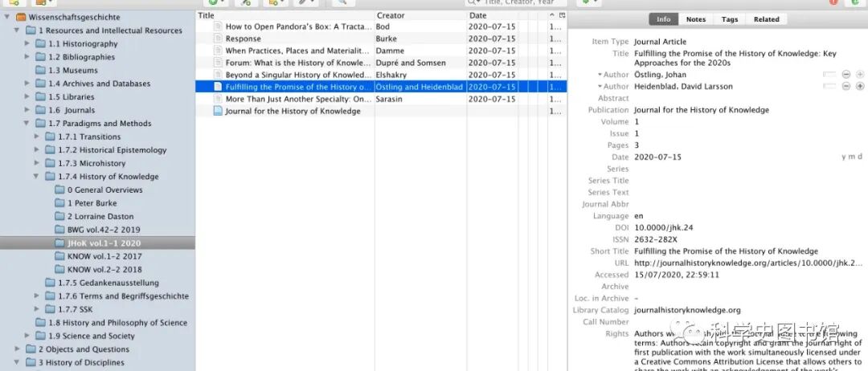Open the Wissenschaftsgeschichte library folder icon
The width and height of the screenshot is (868, 371).
[20, 17]
